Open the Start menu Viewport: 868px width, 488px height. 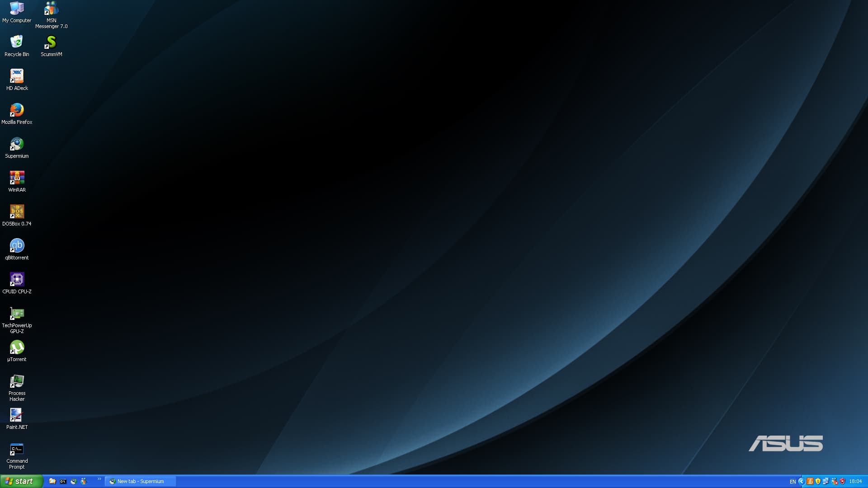[x=21, y=481]
